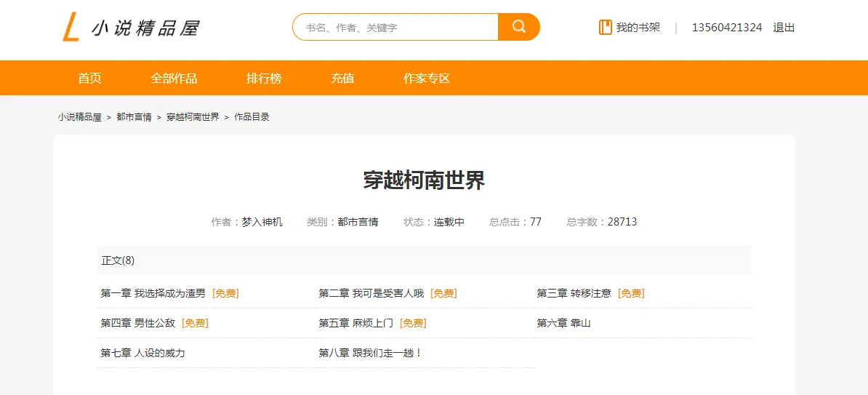Open chapter 第八章 跟我们走一趟！

click(x=370, y=353)
